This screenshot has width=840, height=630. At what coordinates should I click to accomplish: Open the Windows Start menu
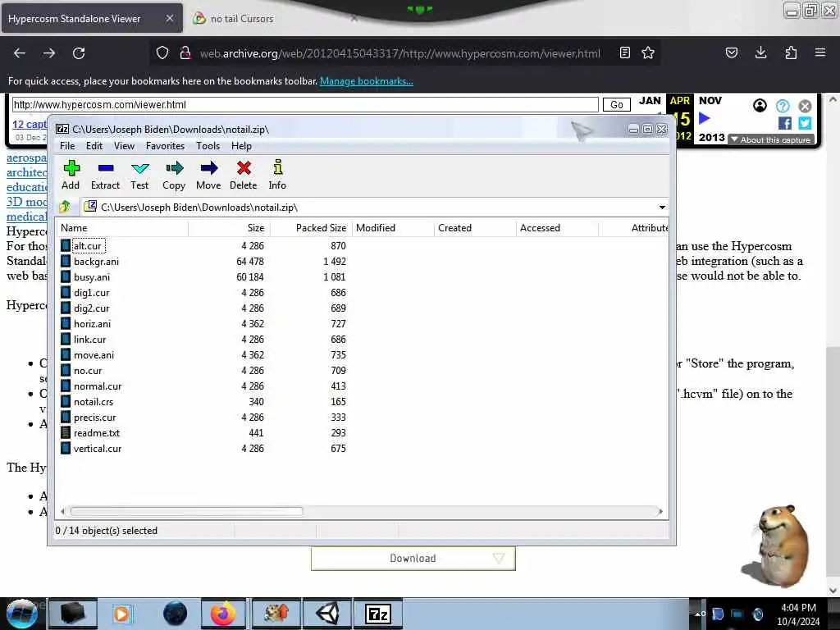point(22,614)
